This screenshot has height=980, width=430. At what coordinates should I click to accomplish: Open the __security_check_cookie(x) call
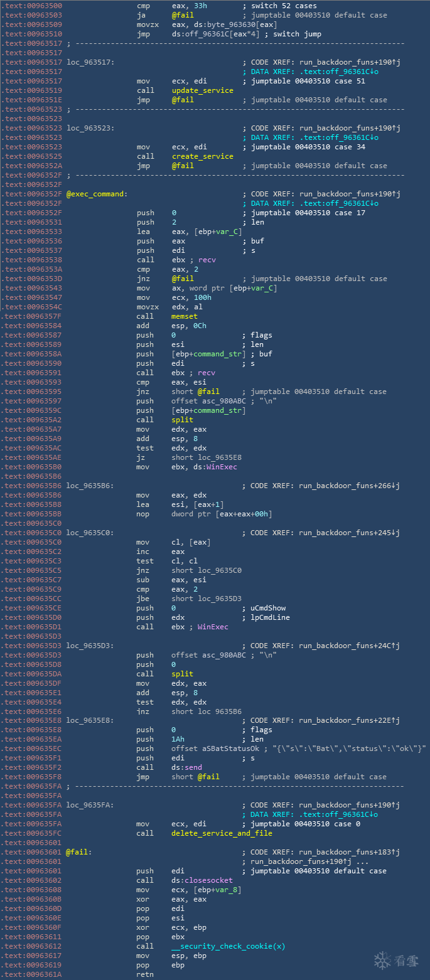(228, 946)
